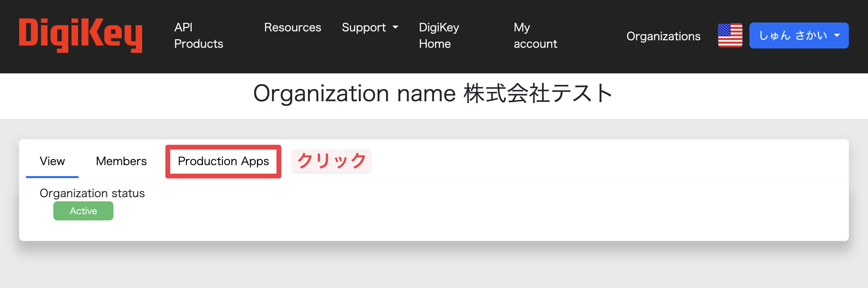Open the Production Apps tab
This screenshot has width=868, height=288.
pyautogui.click(x=223, y=161)
